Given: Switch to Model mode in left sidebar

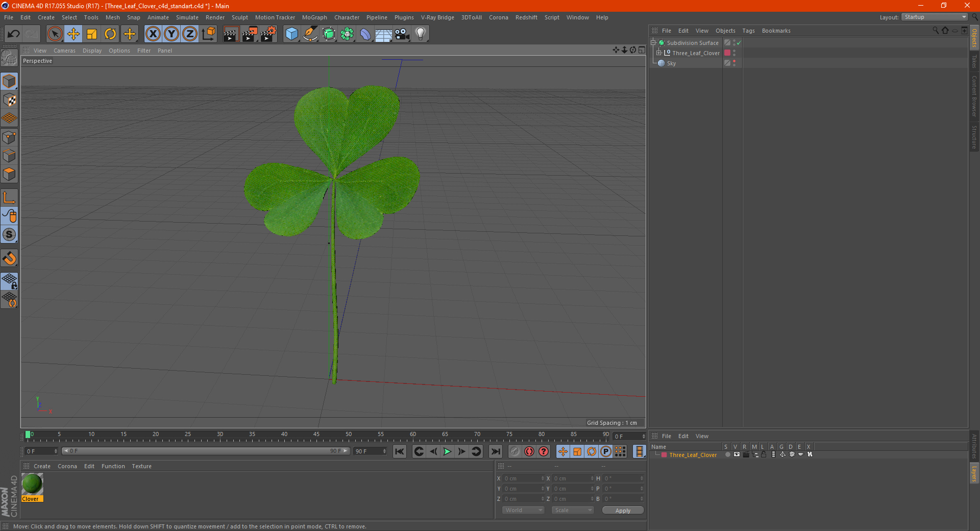Looking at the screenshot, I should pyautogui.click(x=9, y=82).
